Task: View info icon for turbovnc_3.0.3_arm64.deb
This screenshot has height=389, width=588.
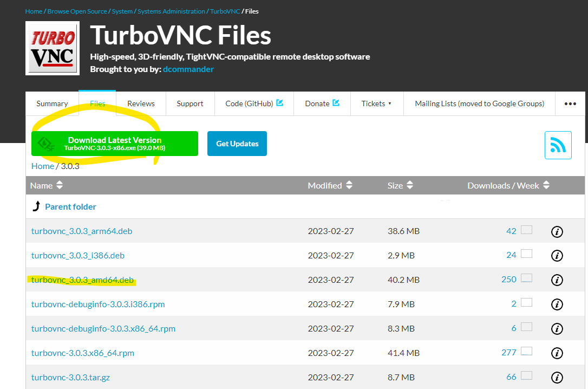Action: (x=557, y=231)
